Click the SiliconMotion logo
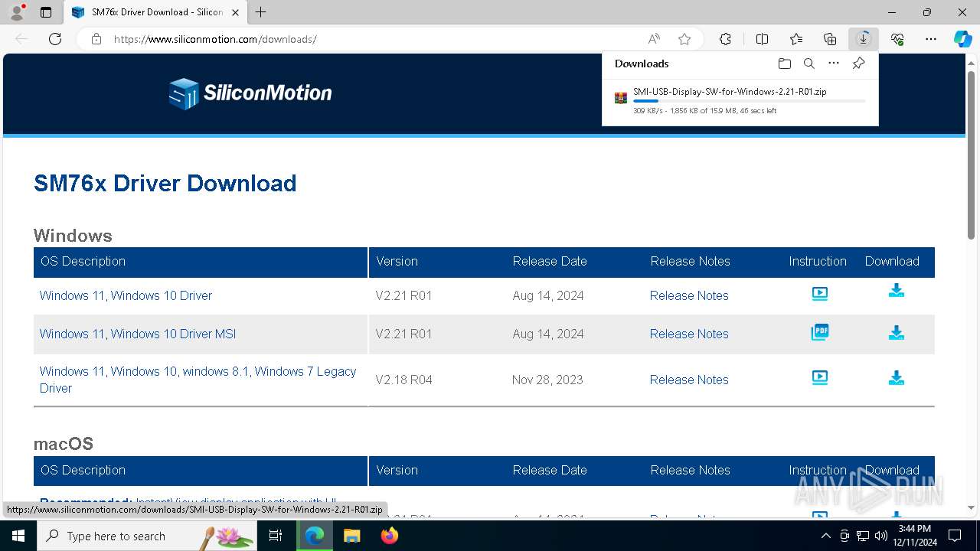The width and height of the screenshot is (980, 551). pyautogui.click(x=250, y=93)
